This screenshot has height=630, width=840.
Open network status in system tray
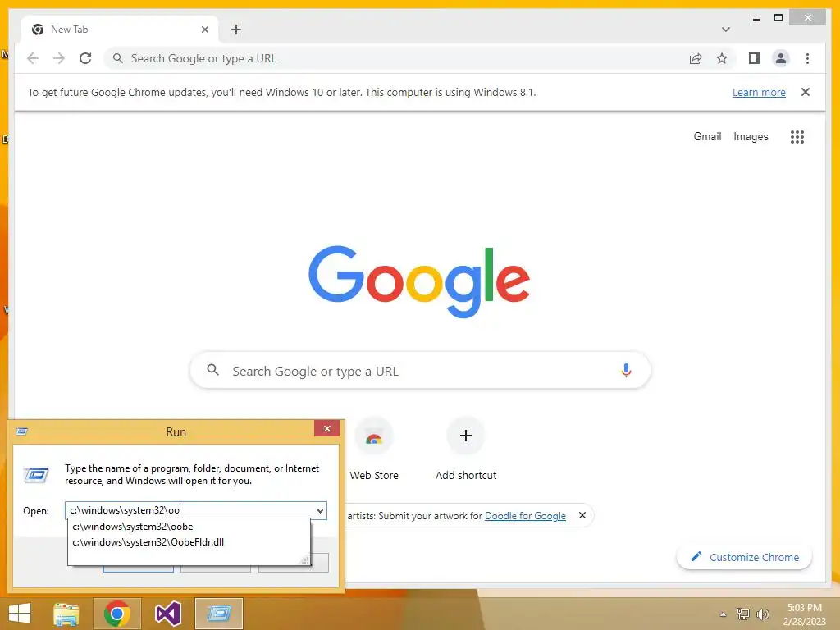743,614
